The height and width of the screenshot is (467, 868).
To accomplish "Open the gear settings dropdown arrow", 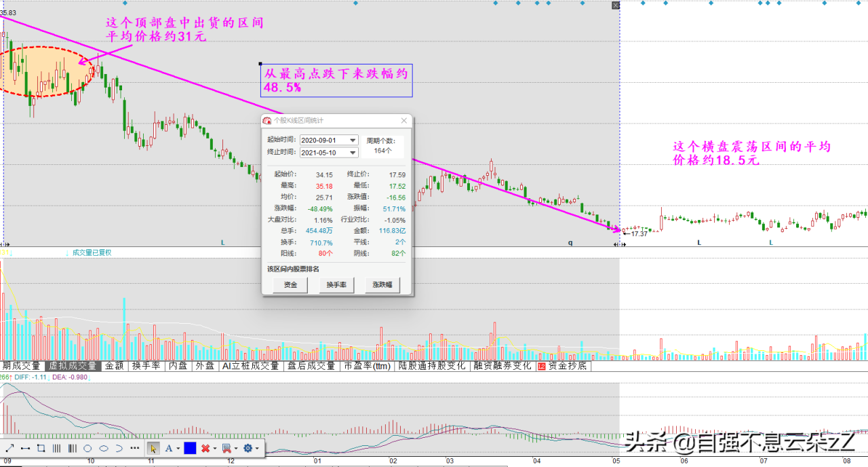I will point(257,449).
